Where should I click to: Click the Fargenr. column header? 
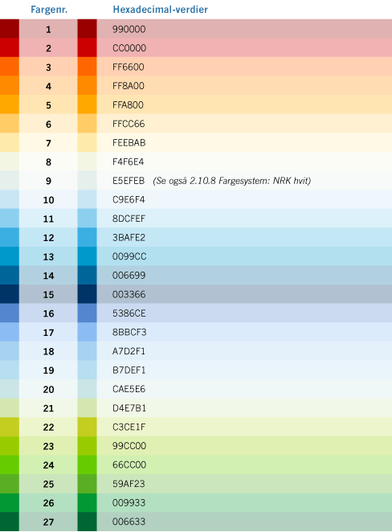tap(49, 10)
